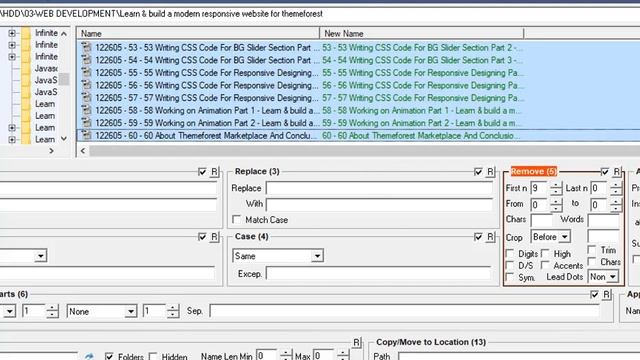The image size is (640, 360).
Task: Click the Excep. field in Case
Action: [x=379, y=273]
